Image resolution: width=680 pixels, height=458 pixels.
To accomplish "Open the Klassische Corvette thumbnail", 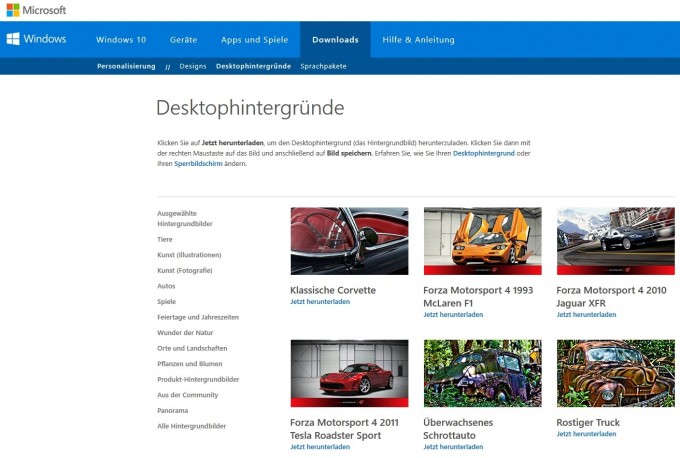I will tap(350, 241).
